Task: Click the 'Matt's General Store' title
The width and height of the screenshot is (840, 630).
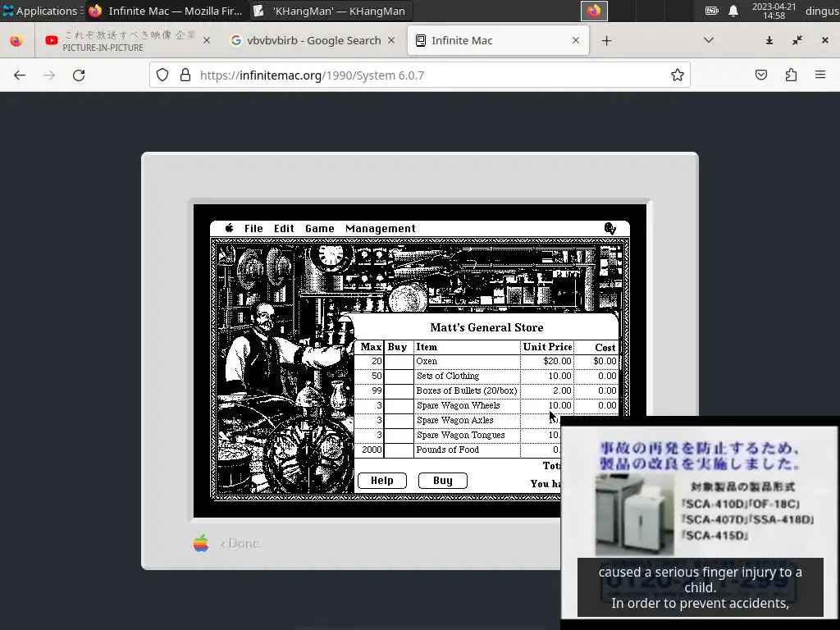Action: tap(486, 327)
